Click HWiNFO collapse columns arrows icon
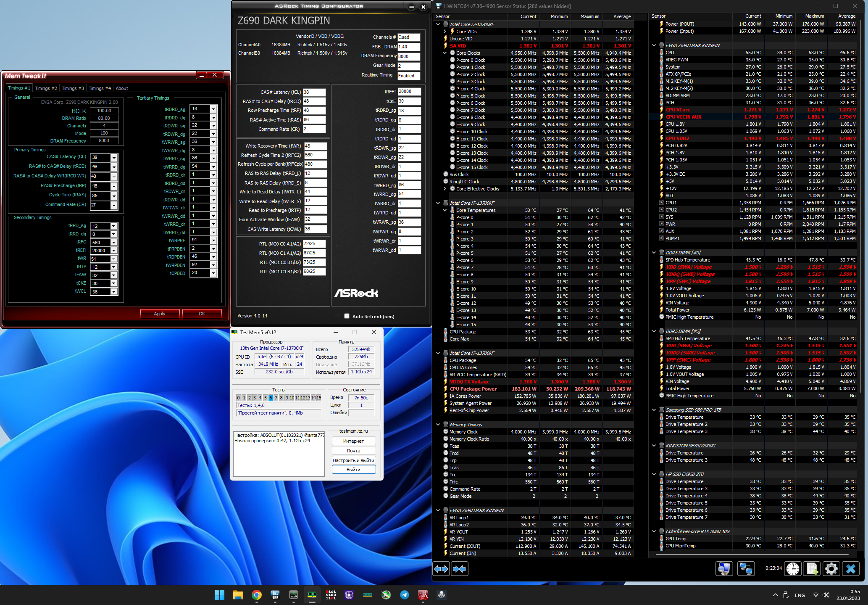868x605 pixels. (x=460, y=569)
